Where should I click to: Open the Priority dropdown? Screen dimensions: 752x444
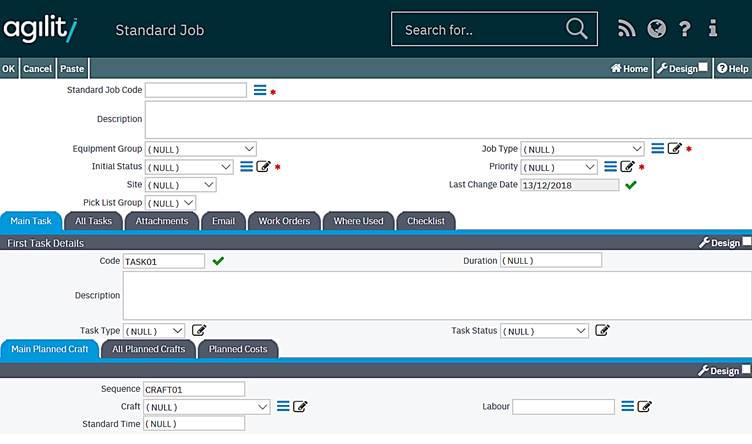tap(559, 167)
